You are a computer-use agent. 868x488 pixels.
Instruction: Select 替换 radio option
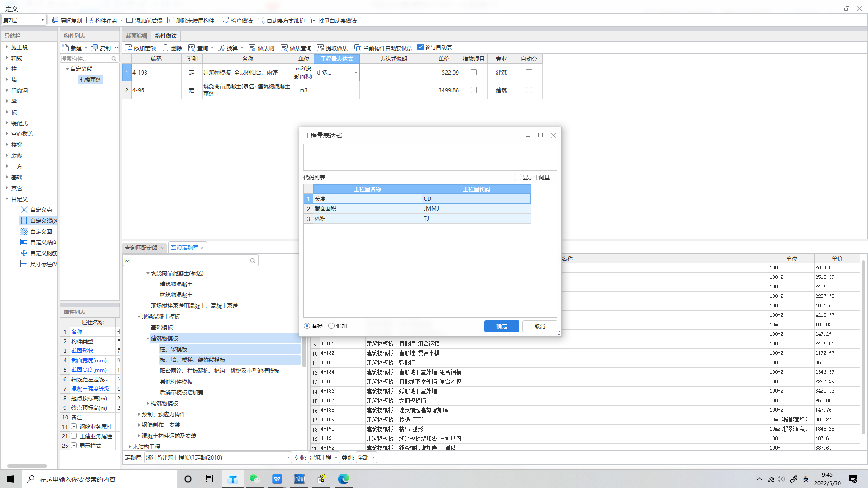[x=307, y=326]
